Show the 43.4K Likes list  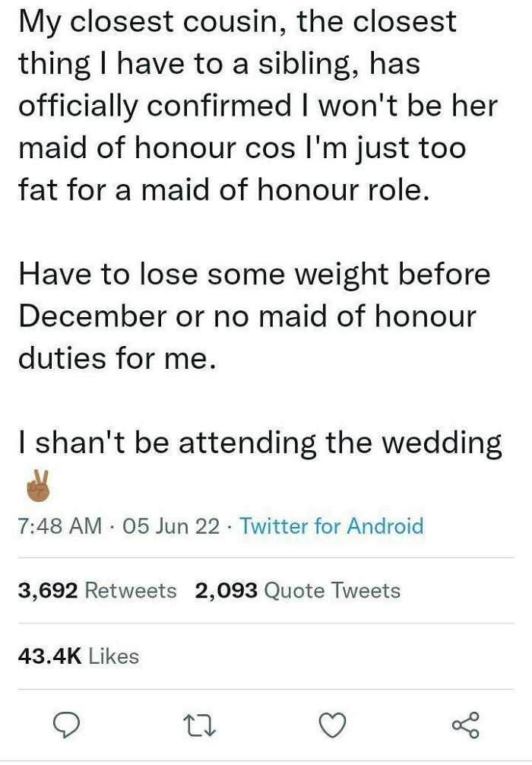pyautogui.click(x=78, y=655)
